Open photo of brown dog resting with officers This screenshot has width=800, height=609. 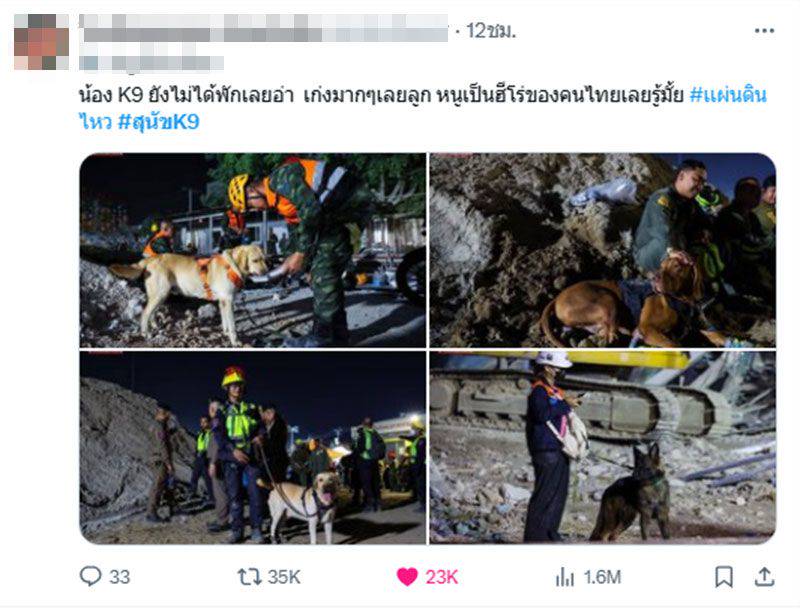(603, 250)
